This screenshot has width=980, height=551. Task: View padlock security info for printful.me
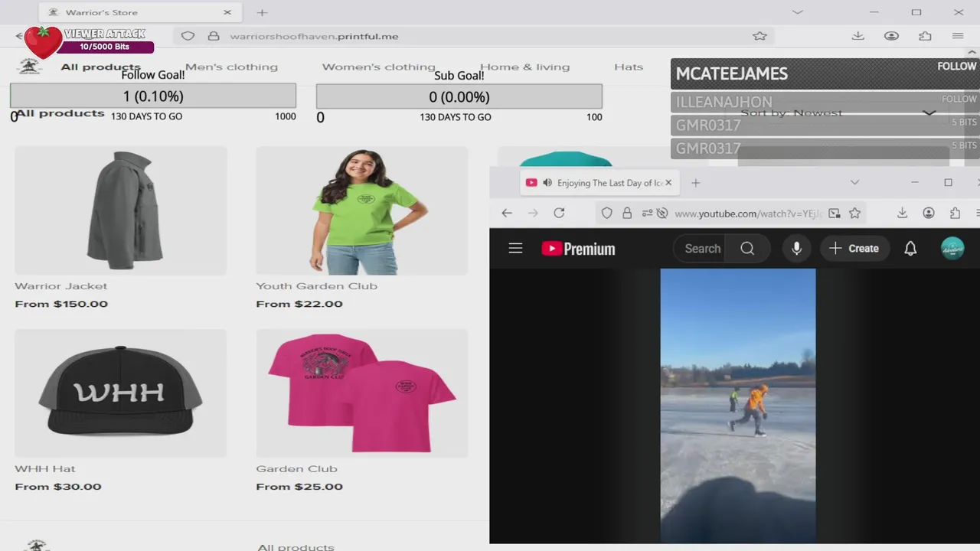pyautogui.click(x=214, y=36)
